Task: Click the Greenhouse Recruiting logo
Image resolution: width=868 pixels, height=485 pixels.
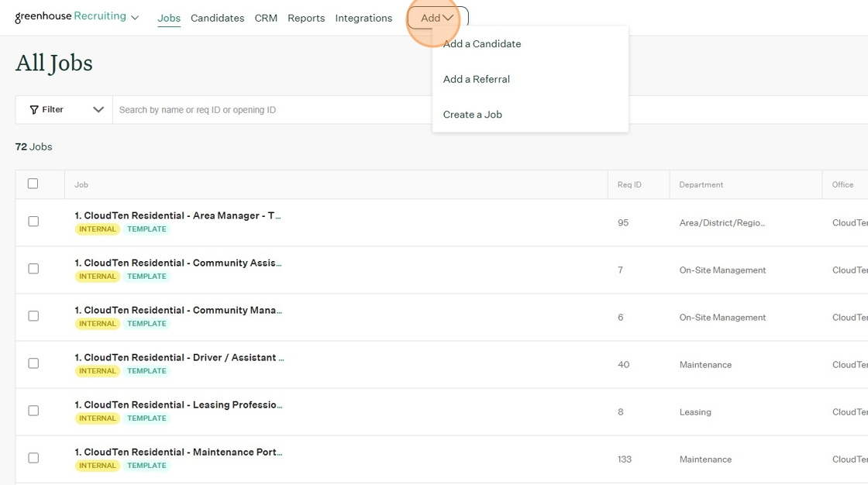Action: click(71, 16)
